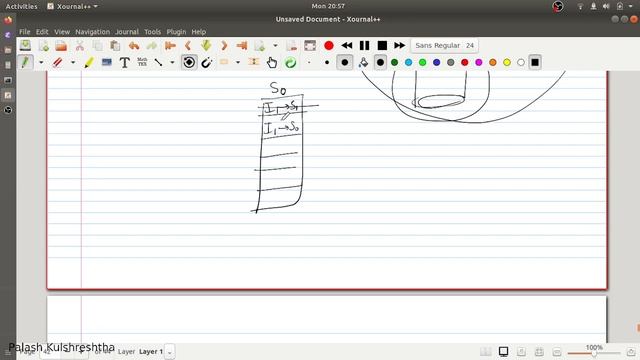The height and width of the screenshot is (360, 640).
Task: Click the Paste clipboard icon
Action: 115,45
